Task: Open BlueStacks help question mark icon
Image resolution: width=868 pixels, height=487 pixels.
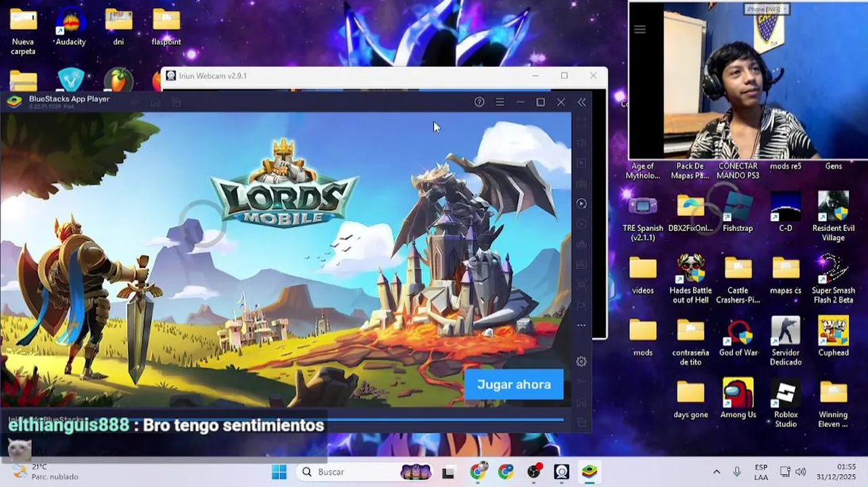Action: pos(479,102)
